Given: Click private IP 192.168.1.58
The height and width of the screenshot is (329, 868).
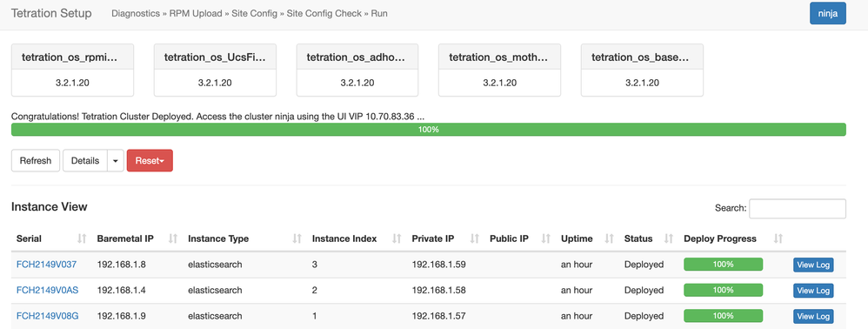Looking at the screenshot, I should click(439, 290).
